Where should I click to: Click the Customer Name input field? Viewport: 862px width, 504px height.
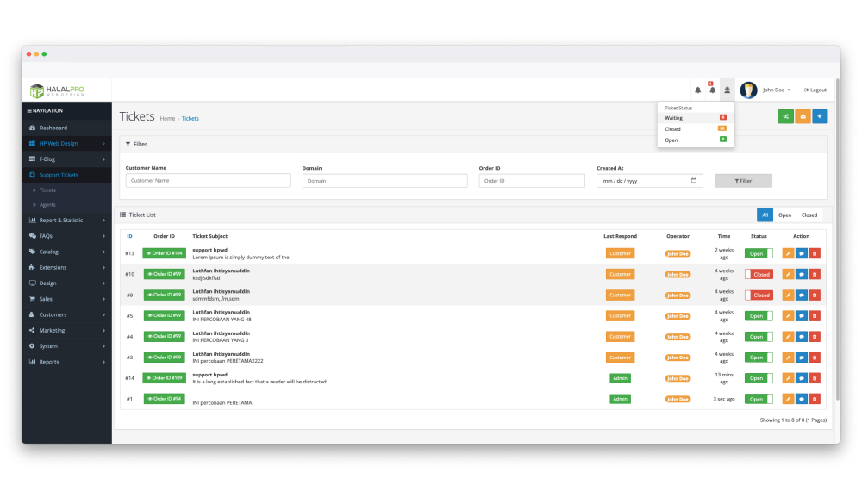(208, 181)
